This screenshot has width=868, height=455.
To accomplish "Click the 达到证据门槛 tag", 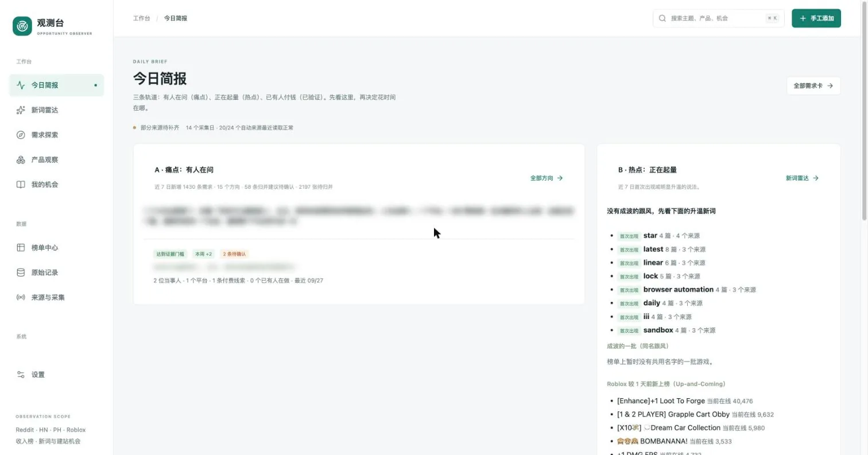I will (170, 254).
